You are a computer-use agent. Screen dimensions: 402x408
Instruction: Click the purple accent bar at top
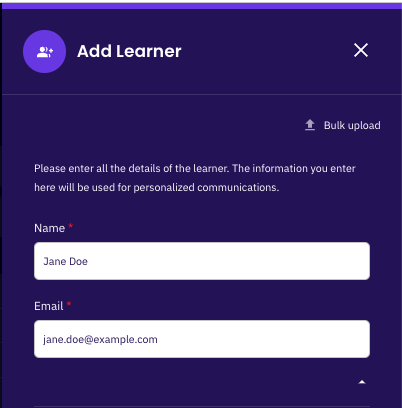pos(202,6)
